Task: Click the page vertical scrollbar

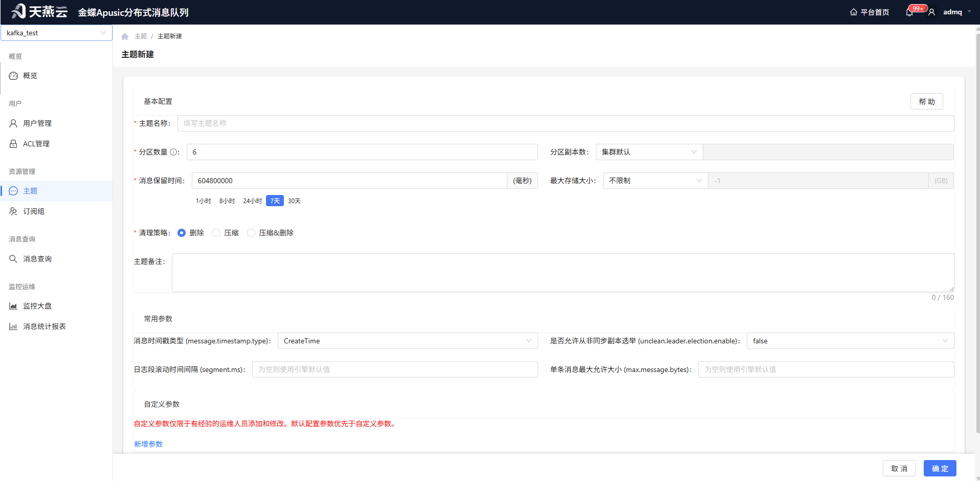Action: click(977, 230)
